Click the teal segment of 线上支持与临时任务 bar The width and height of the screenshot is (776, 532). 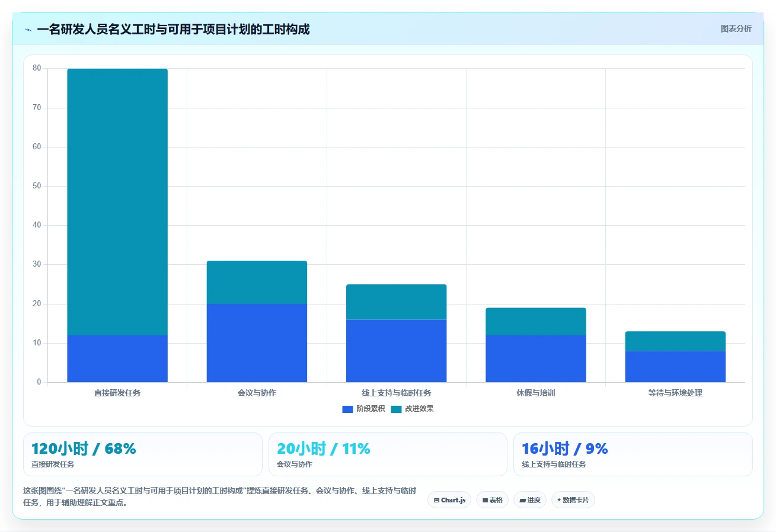tap(396, 302)
